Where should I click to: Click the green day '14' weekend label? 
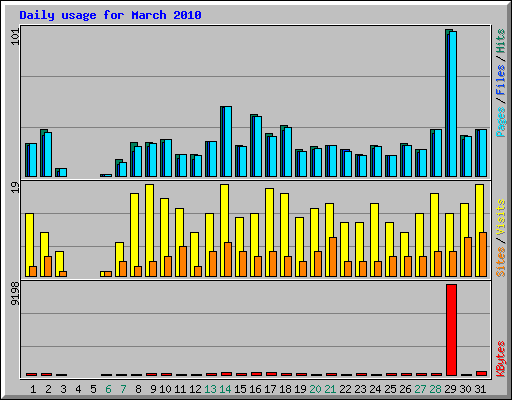(225, 389)
